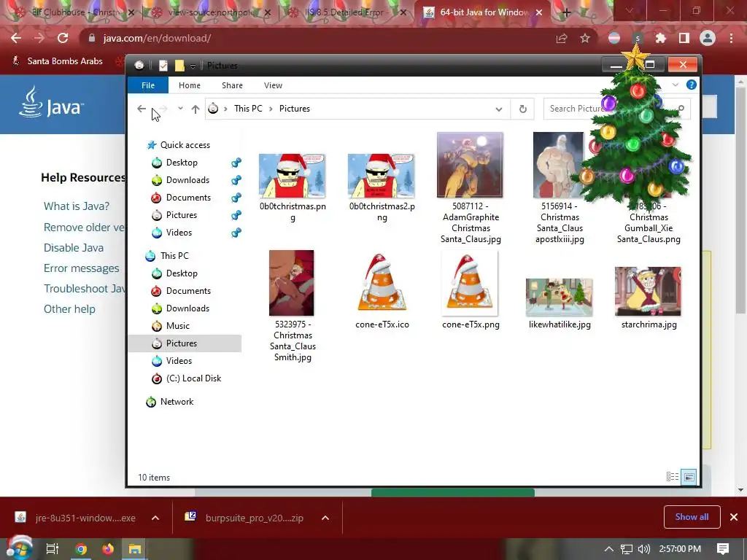Select the 0b0tchristmas.png thumbnail
The height and width of the screenshot is (560, 747).
293,175
